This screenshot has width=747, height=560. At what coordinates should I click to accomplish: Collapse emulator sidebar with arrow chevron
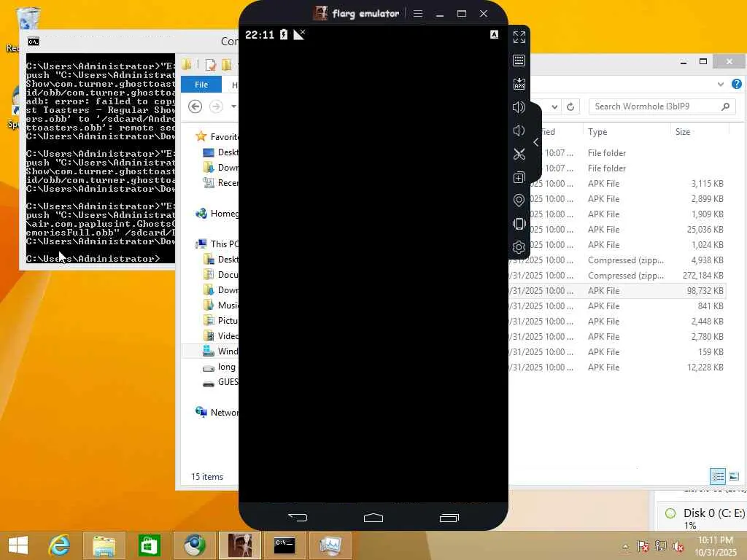[536, 142]
